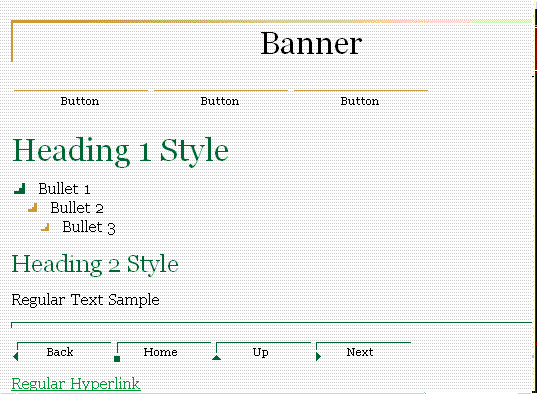Click the first Button under the banner
Image resolution: width=537 pixels, height=394 pixels.
click(81, 99)
